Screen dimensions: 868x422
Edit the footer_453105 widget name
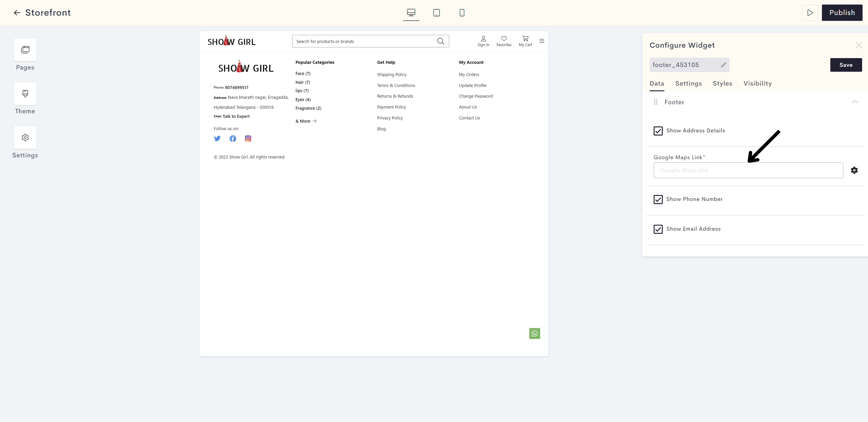[723, 65]
